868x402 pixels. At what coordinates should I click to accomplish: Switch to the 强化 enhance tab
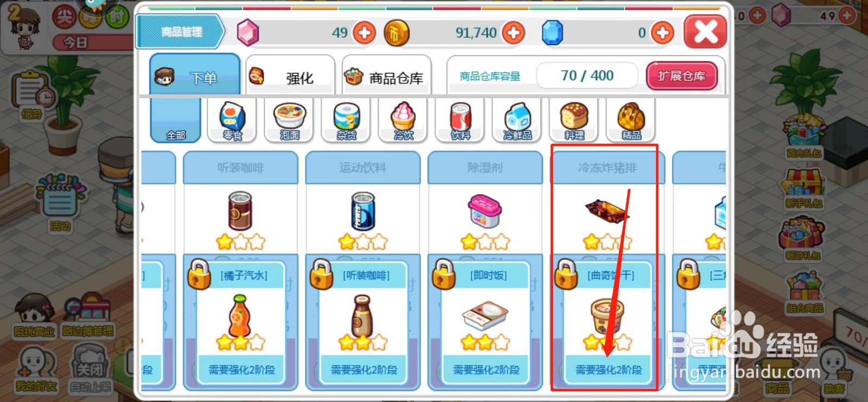coord(290,76)
